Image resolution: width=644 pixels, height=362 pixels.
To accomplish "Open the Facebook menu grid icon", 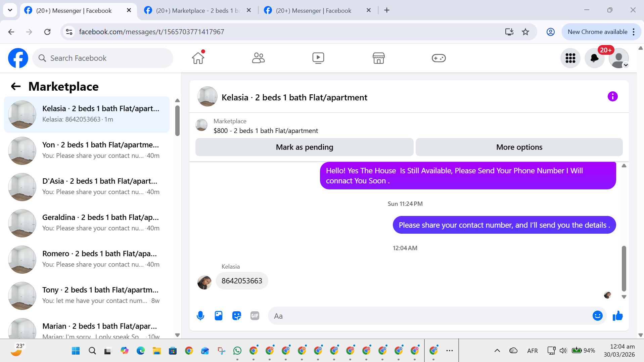I will point(570,58).
